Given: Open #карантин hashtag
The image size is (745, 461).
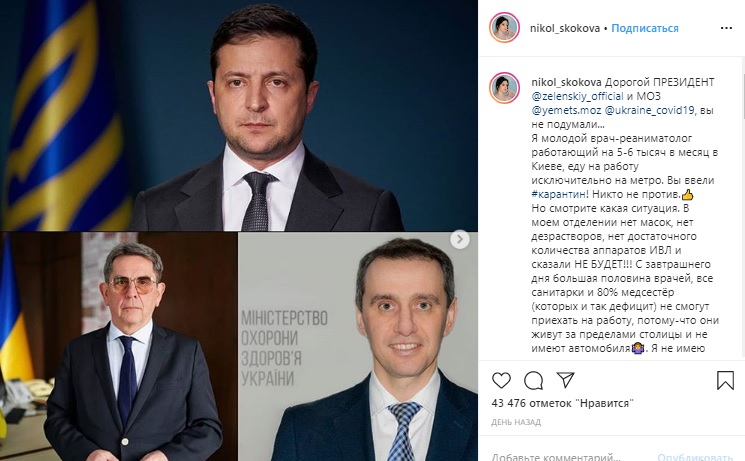Looking at the screenshot, I should coord(558,194).
